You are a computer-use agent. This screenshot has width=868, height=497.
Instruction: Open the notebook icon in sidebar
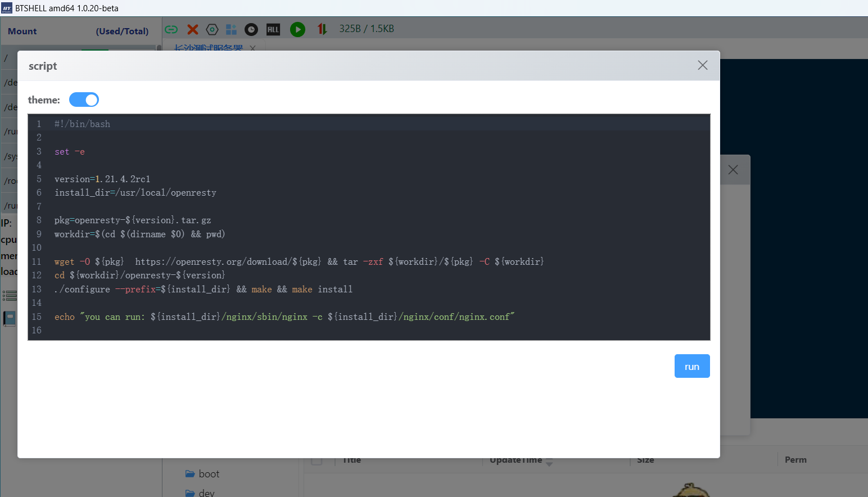[10, 319]
